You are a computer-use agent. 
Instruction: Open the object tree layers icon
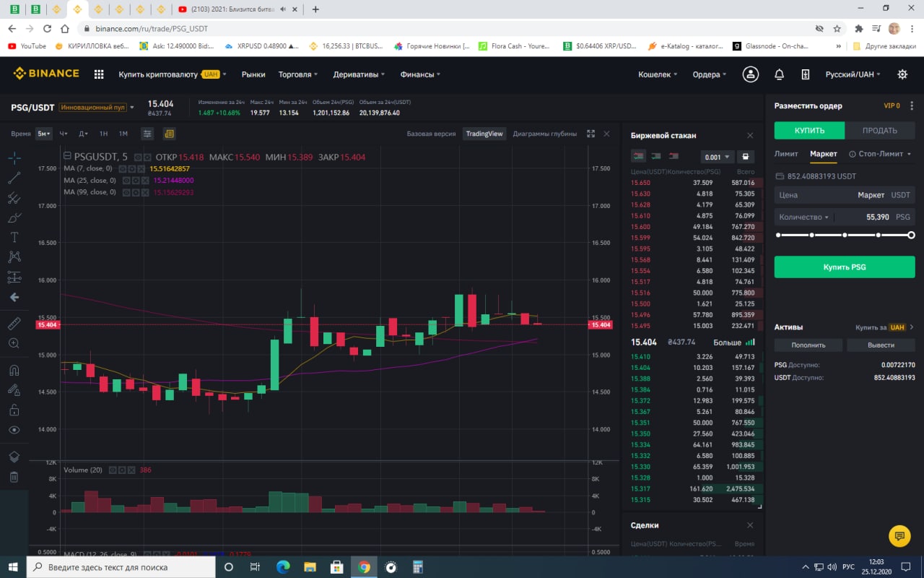click(14, 457)
